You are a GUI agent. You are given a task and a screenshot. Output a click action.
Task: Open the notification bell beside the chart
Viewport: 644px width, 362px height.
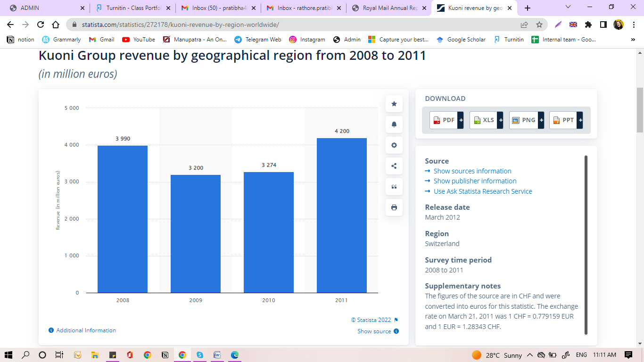[x=394, y=124]
